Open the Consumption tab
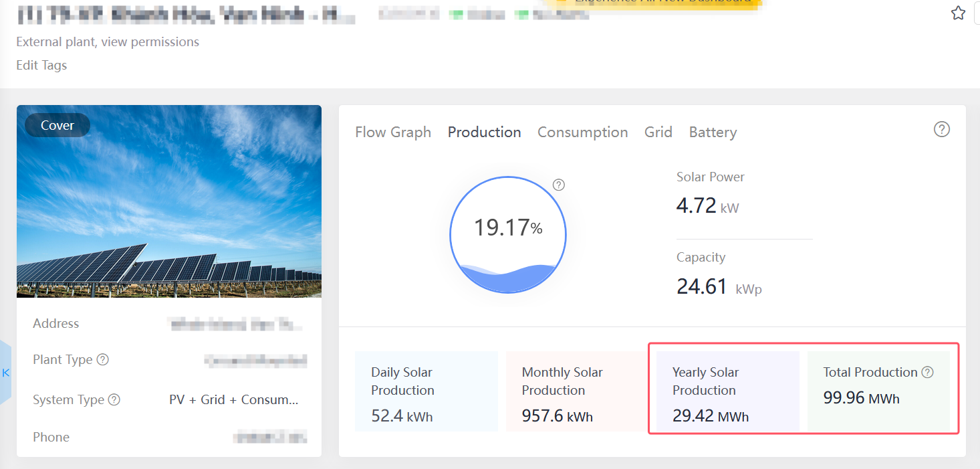 [x=582, y=132]
